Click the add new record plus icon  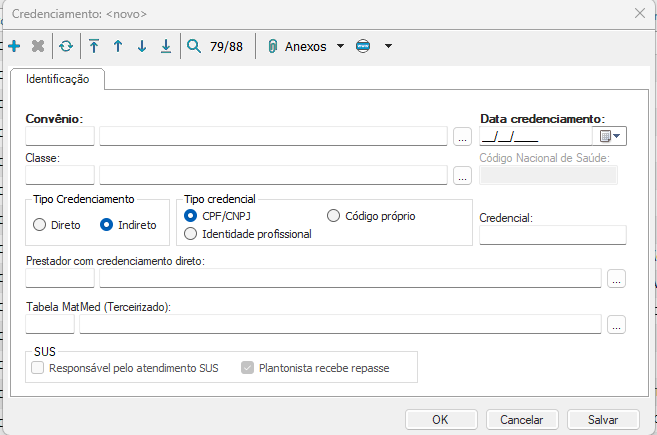[x=14, y=46]
